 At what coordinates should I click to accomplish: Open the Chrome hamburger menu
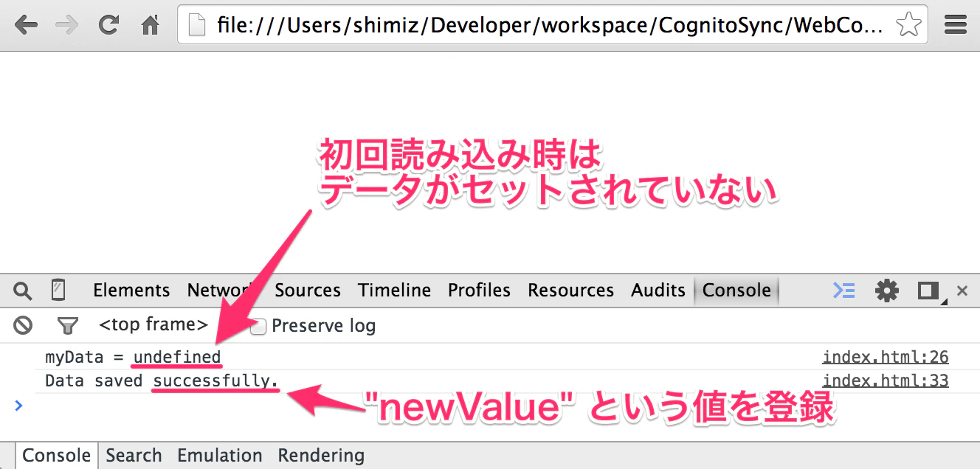coord(955,27)
